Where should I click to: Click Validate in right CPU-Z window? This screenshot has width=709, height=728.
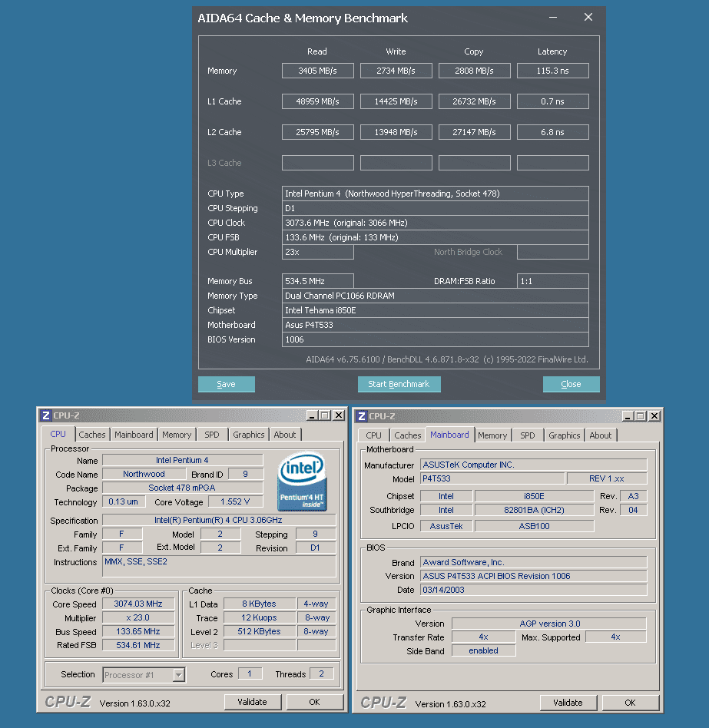[568, 703]
